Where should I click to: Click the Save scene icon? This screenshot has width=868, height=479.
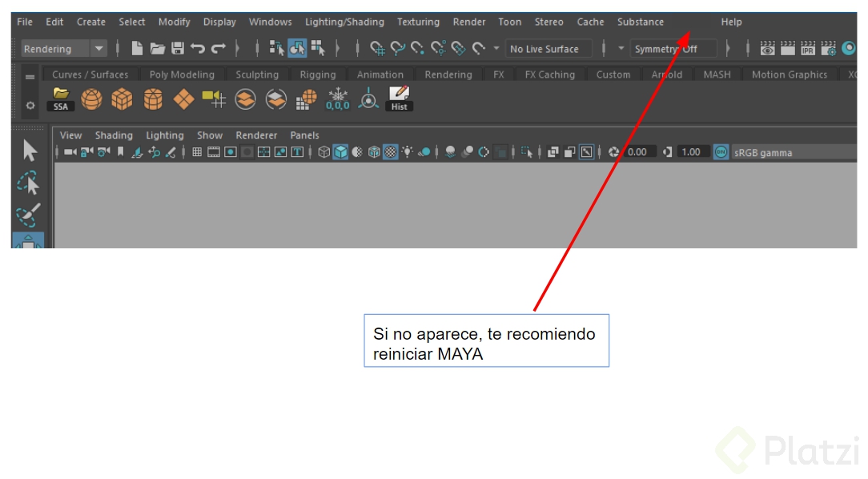point(178,49)
